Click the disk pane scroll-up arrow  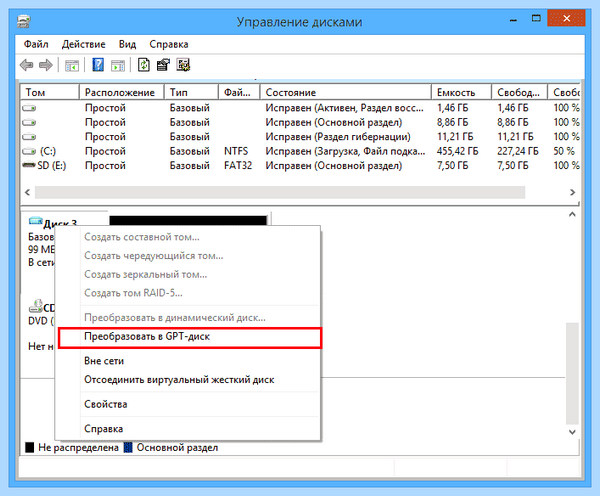pos(572,214)
